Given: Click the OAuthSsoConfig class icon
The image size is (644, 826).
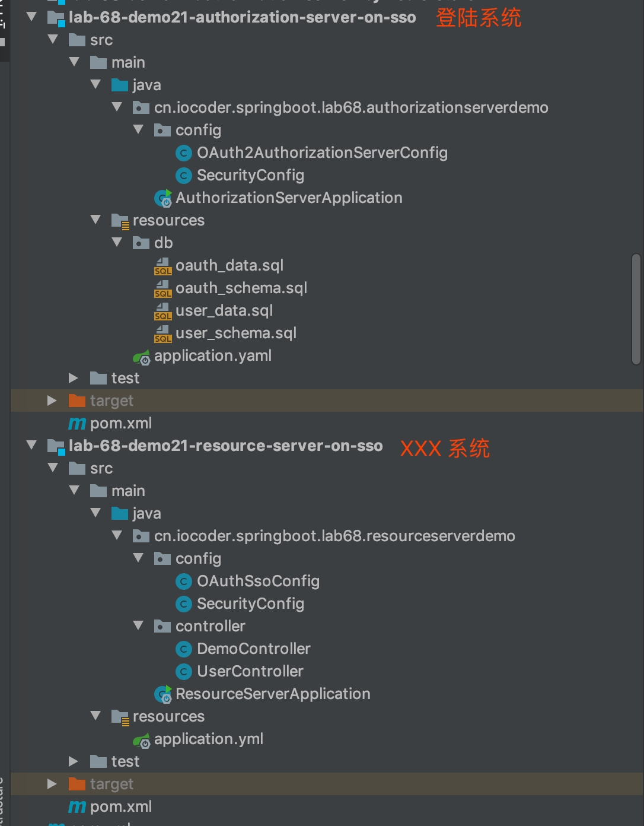Looking at the screenshot, I should coord(184,582).
